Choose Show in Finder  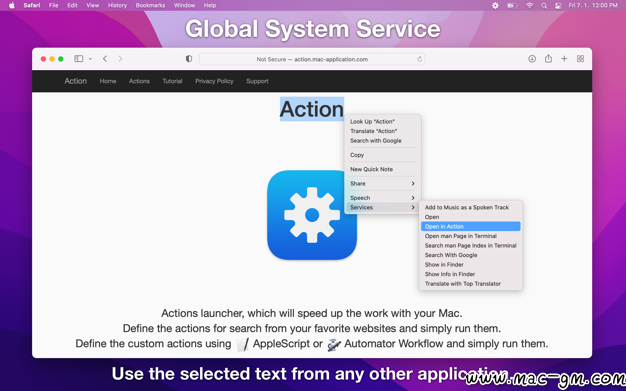click(x=471, y=265)
